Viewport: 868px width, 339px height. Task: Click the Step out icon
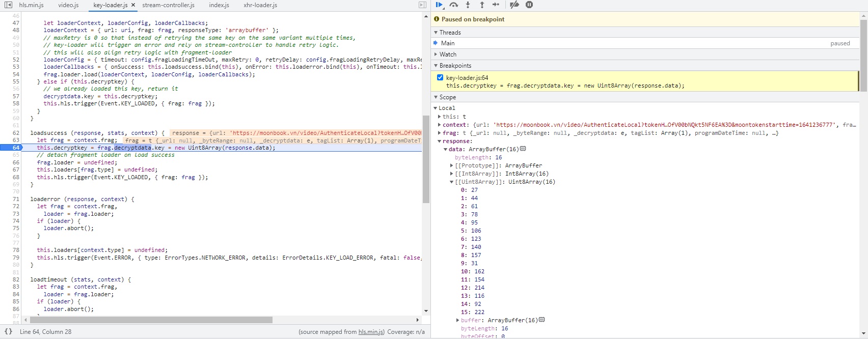pyautogui.click(x=482, y=5)
